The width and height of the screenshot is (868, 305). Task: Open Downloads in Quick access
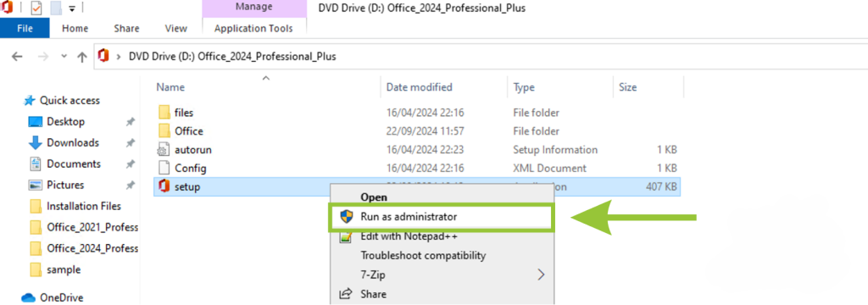[x=73, y=142]
